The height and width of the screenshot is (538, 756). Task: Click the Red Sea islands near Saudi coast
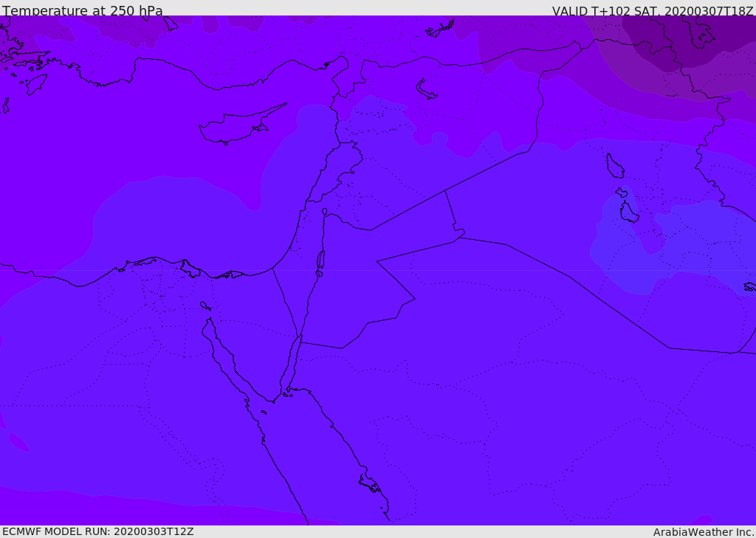tap(369, 484)
